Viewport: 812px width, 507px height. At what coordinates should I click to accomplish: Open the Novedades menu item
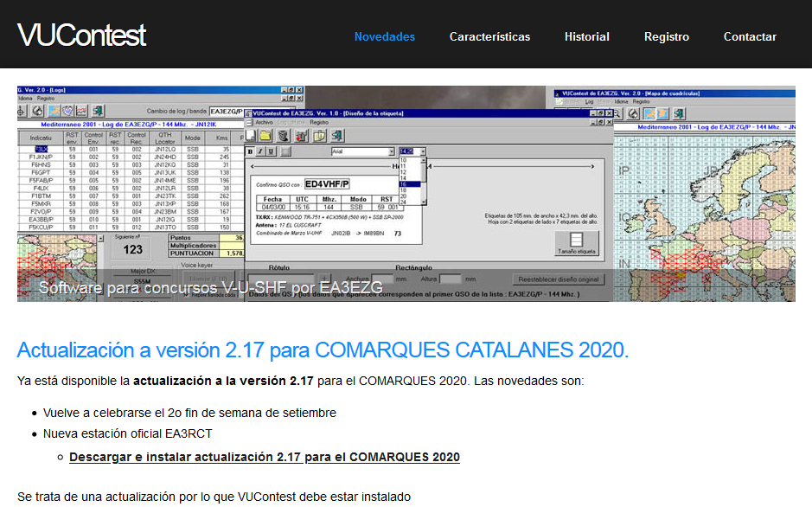(x=384, y=36)
